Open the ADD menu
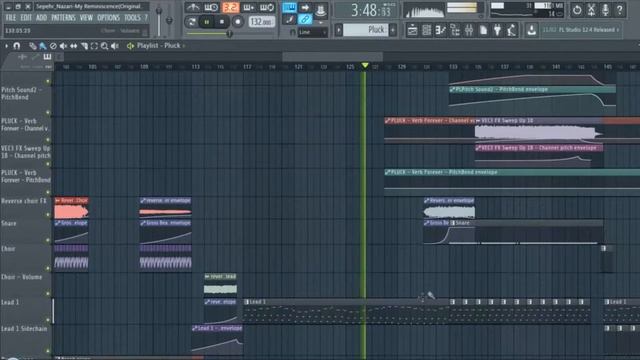Image resolution: width=640 pixels, height=360 pixels. pos(41,18)
